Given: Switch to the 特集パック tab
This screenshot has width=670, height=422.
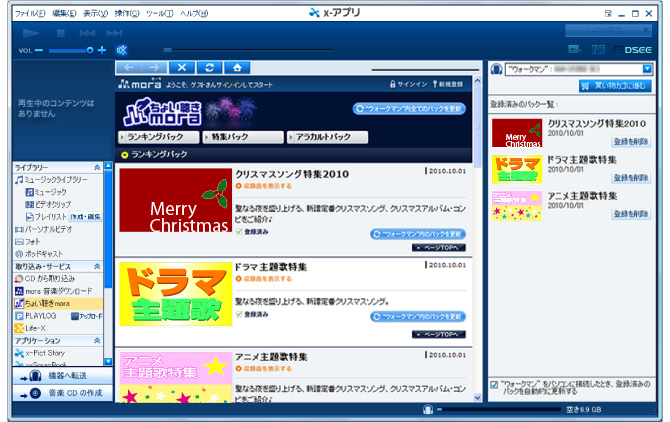Looking at the screenshot, I should pyautogui.click(x=242, y=136).
